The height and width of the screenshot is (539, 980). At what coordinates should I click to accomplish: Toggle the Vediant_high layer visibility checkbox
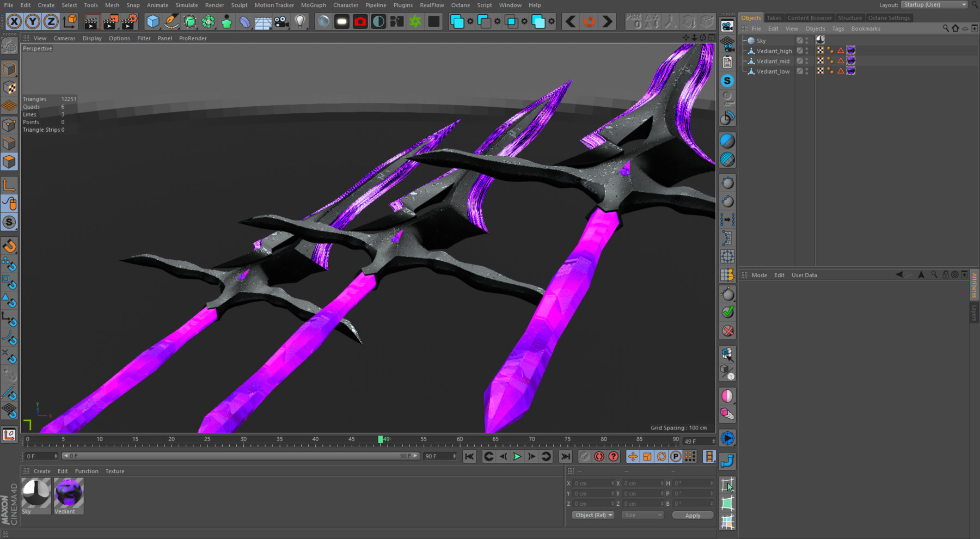pyautogui.click(x=799, y=51)
